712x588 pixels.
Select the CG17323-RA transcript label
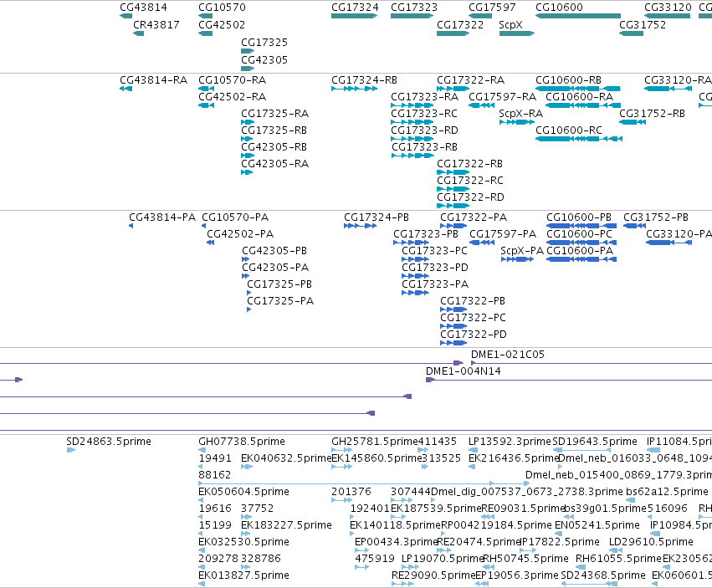coord(424,97)
